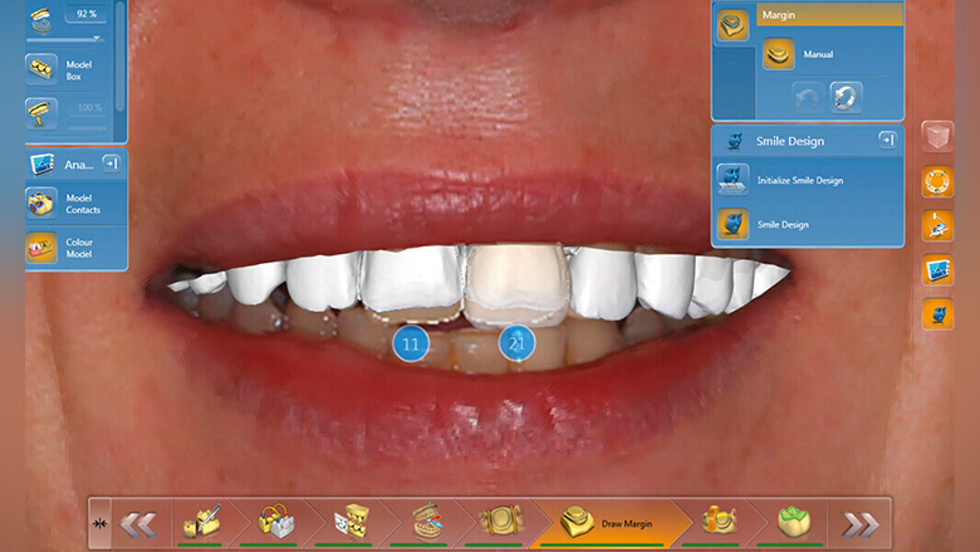Expand the transparency slider dropdown arrow
This screenshot has height=552, width=980.
click(95, 39)
